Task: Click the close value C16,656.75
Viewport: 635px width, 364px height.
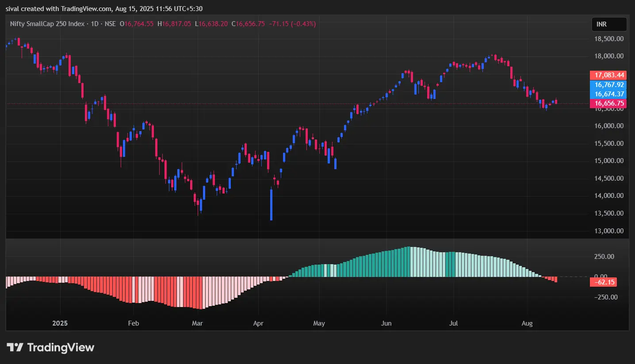Action: (x=248, y=24)
